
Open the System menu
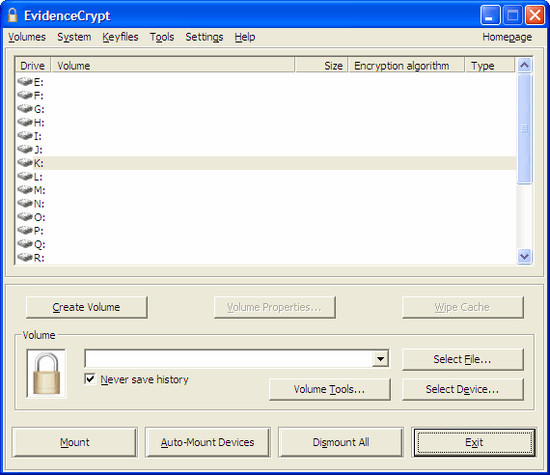tap(74, 37)
